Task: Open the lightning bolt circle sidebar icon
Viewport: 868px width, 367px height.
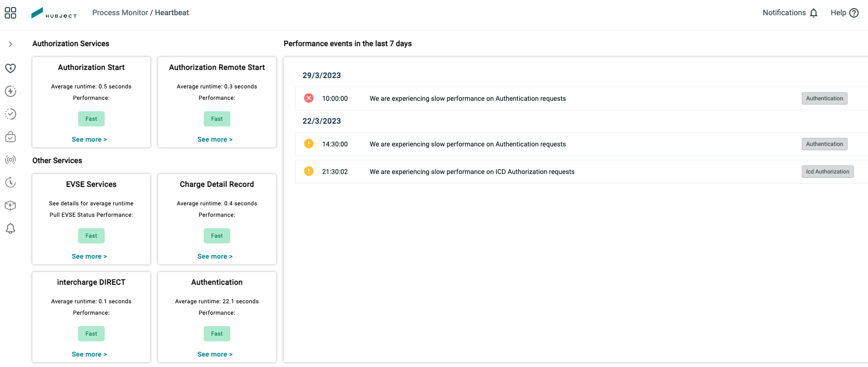Action: pyautogui.click(x=10, y=91)
